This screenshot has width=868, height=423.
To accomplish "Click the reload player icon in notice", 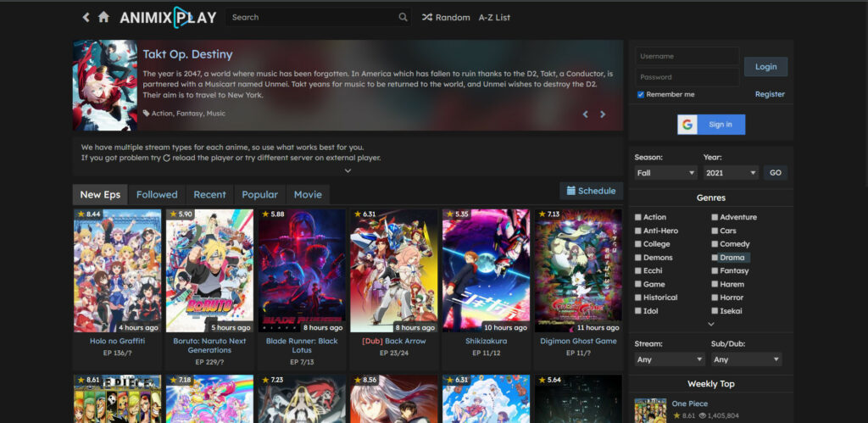I will (x=166, y=158).
